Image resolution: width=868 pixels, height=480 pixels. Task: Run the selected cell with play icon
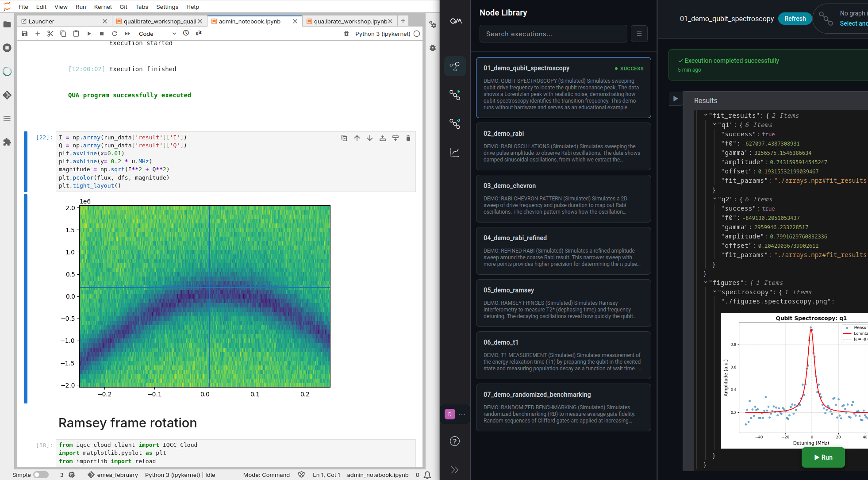89,34
